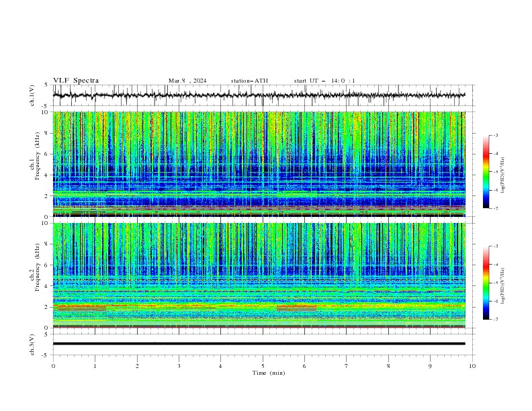This screenshot has width=532, height=411.
Task: Select the date label "Mar.8 , 2024"
Action: pos(187,81)
